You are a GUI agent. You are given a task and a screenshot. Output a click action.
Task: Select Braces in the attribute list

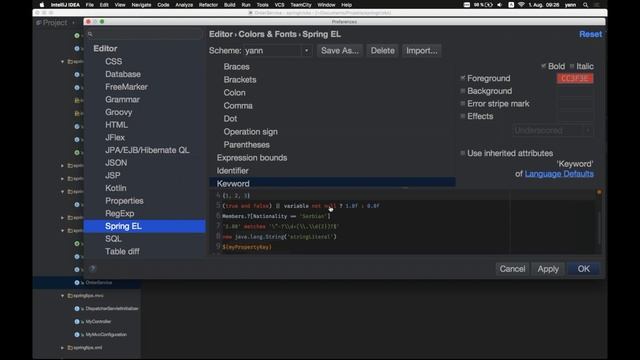point(236,67)
